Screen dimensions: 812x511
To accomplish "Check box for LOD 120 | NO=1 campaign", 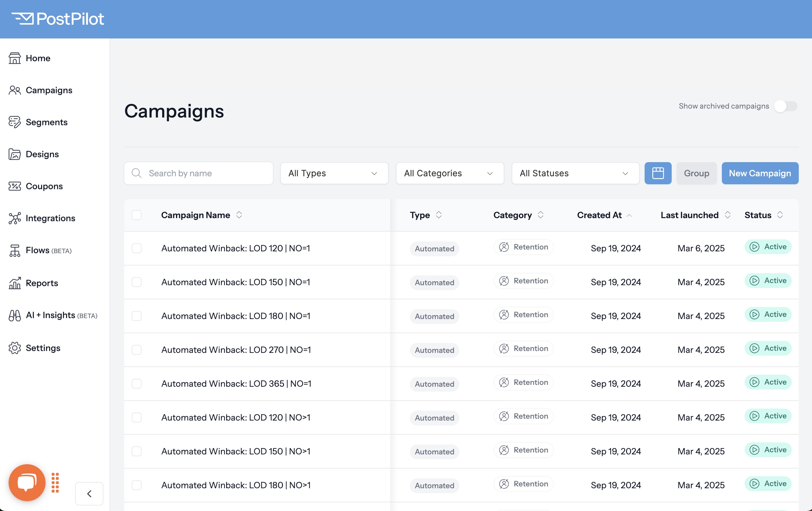I will (137, 248).
